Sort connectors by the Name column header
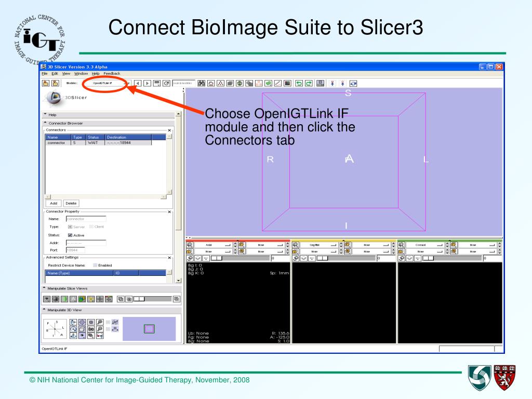Screen dimensions: 532x399 point(58,137)
